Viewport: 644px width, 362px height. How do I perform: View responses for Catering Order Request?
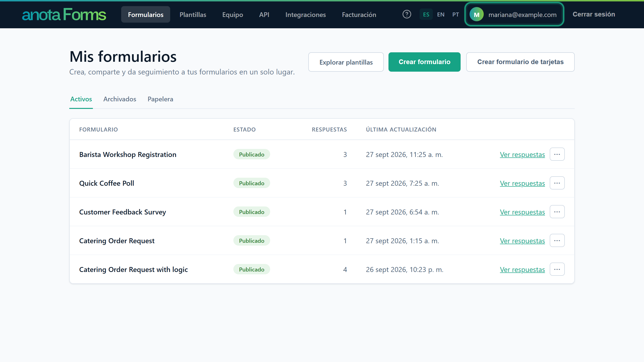[522, 241]
